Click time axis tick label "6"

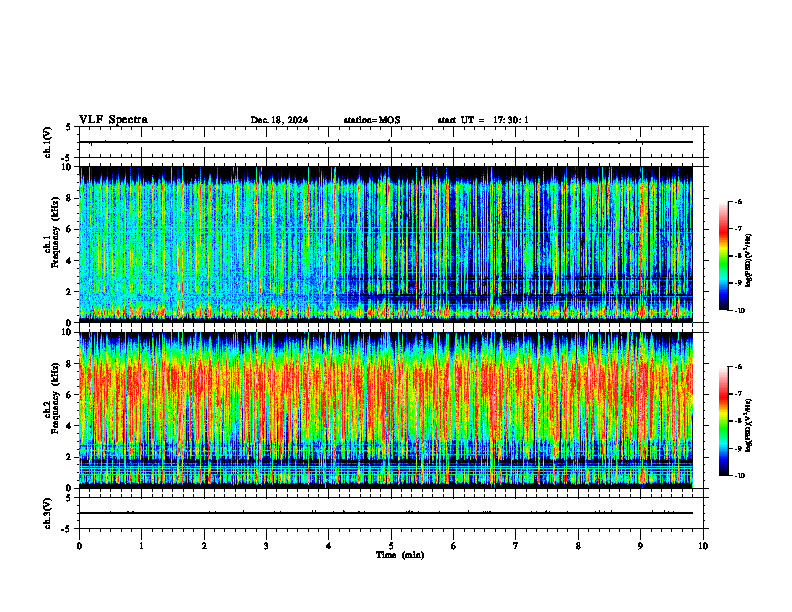point(453,546)
